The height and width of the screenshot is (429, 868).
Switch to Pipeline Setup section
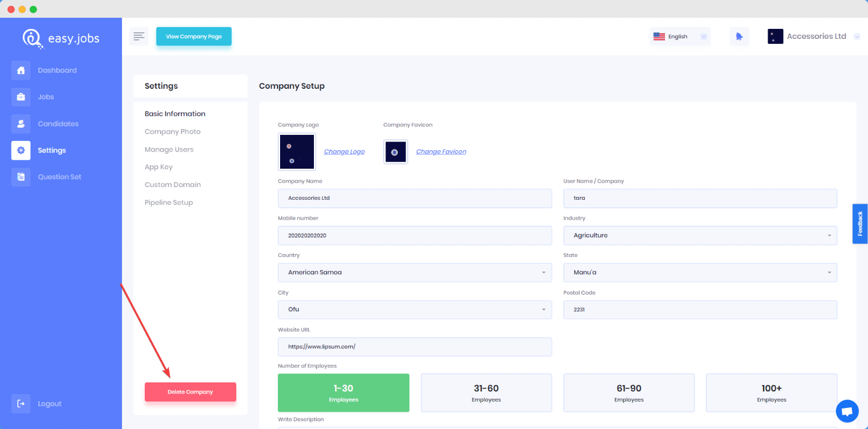click(169, 203)
